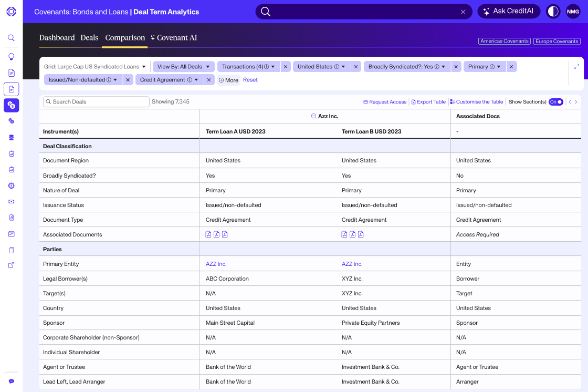Expand the filter panel with the fullscreen arrows icon

[x=576, y=67]
